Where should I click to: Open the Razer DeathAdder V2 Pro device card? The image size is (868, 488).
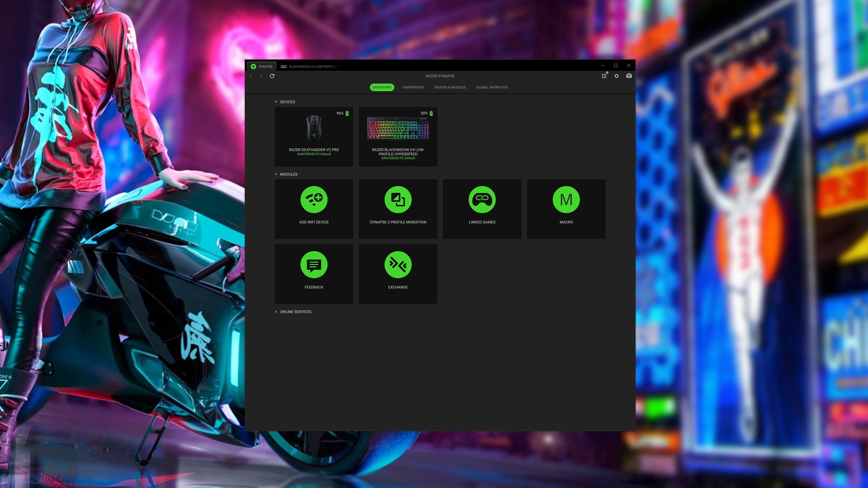point(314,136)
